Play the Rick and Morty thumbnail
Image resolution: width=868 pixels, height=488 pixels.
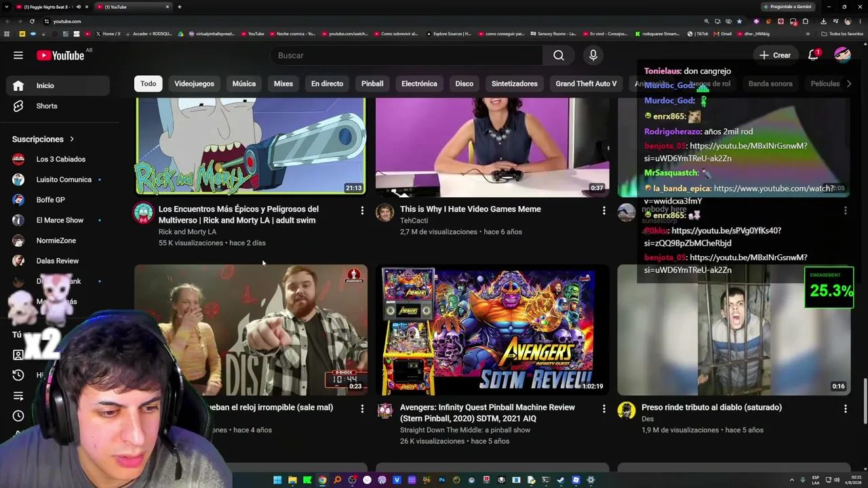tap(251, 146)
